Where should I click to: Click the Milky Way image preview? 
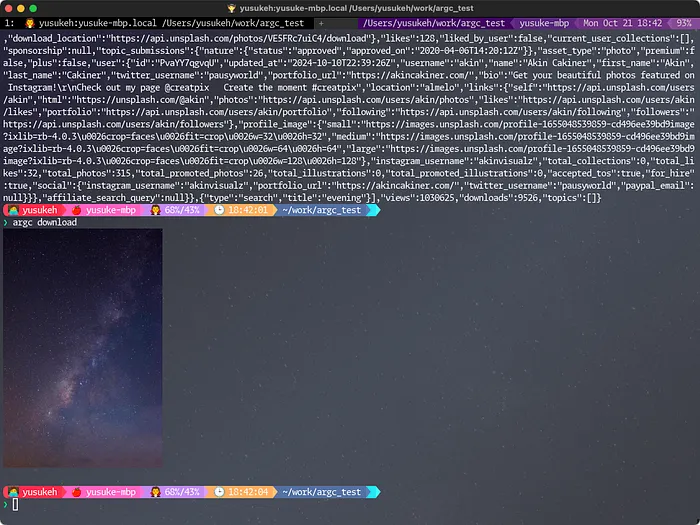83,348
